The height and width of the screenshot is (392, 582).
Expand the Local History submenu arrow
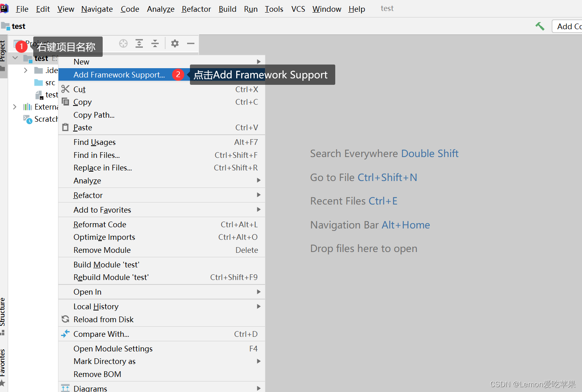[259, 306]
